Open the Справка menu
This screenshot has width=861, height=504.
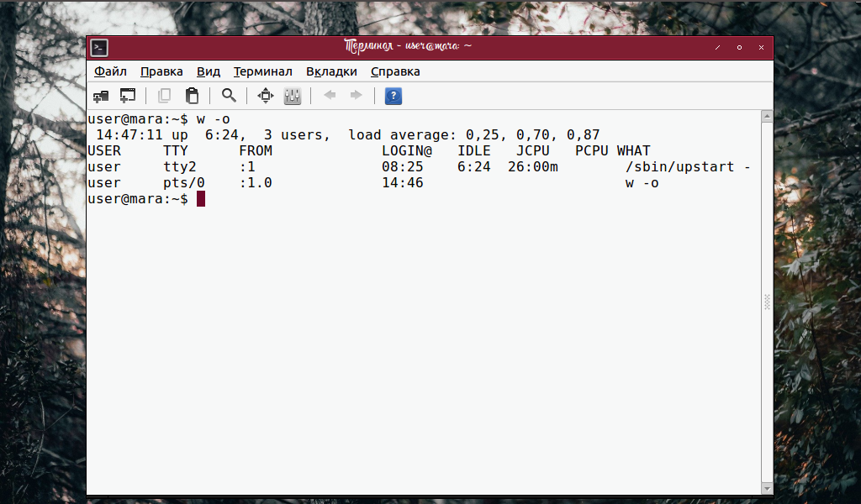[x=395, y=71]
